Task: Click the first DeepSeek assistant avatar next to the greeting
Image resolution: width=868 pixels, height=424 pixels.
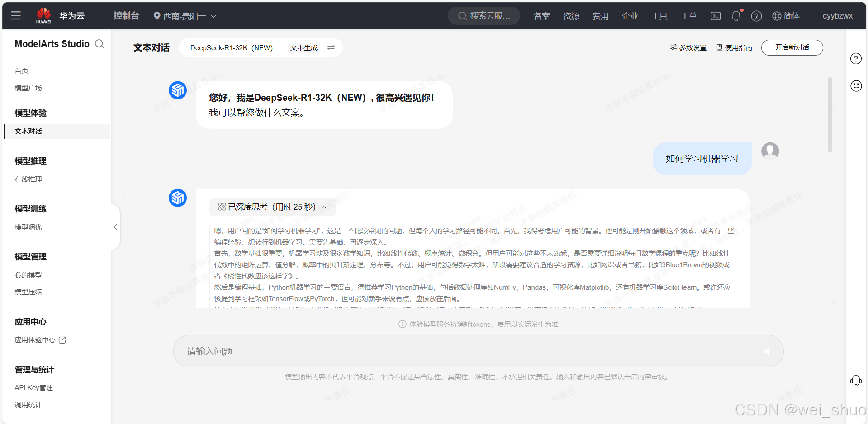Action: pos(178,90)
